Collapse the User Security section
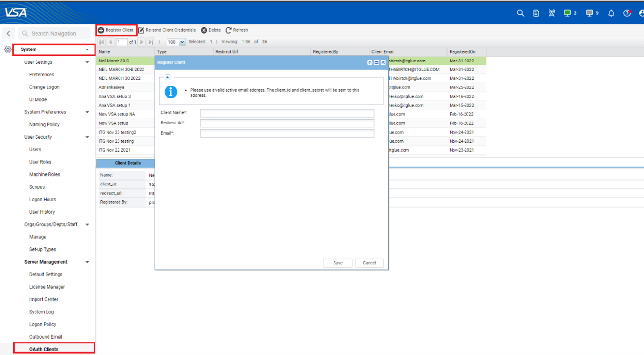The height and width of the screenshot is (355, 644). click(87, 137)
